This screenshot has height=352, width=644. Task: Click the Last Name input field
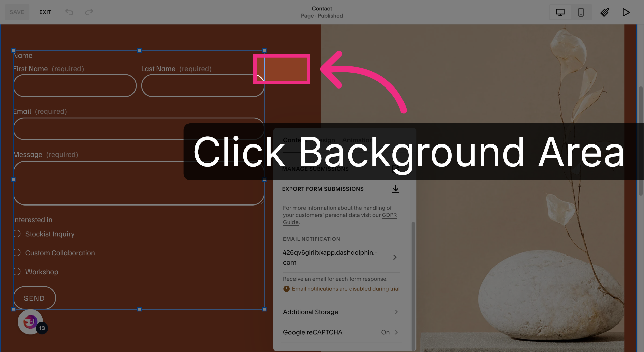point(203,85)
